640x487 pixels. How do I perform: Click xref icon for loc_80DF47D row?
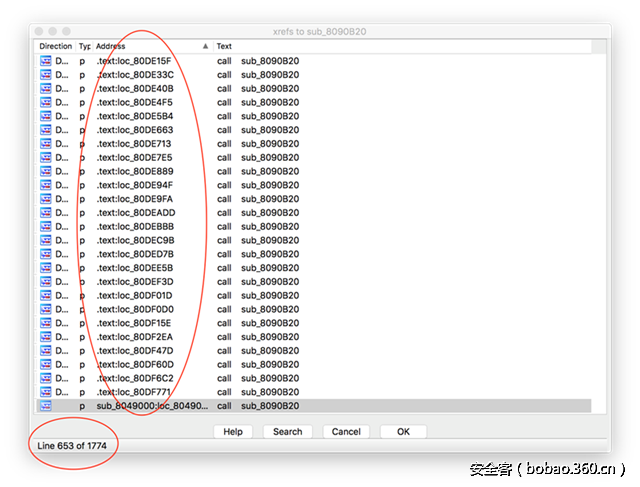coord(46,351)
